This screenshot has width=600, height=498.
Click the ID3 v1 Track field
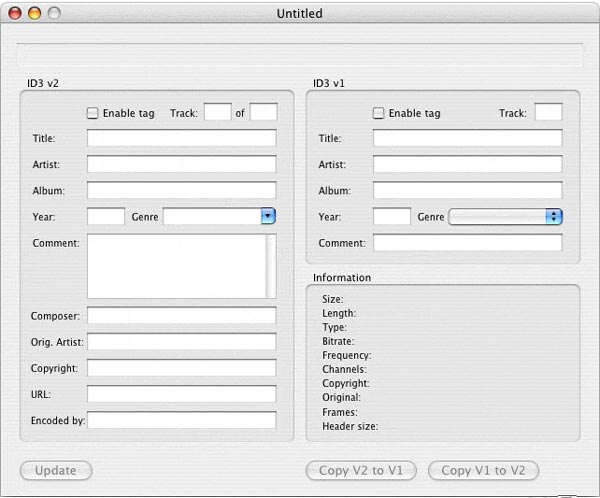(548, 112)
